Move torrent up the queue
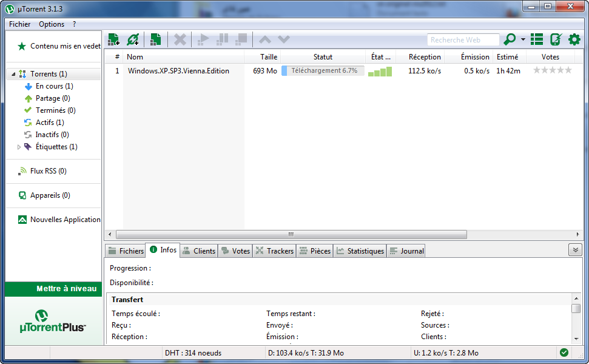The image size is (589, 364). 265,39
